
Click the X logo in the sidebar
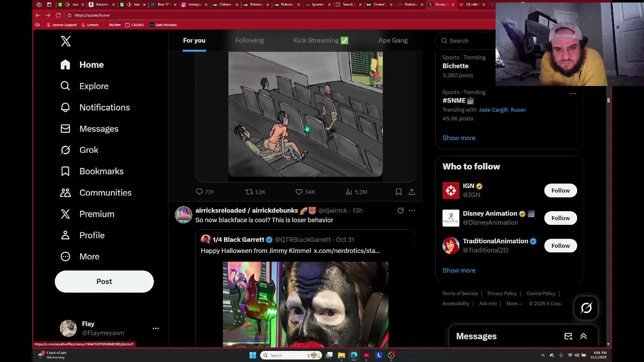click(x=66, y=41)
